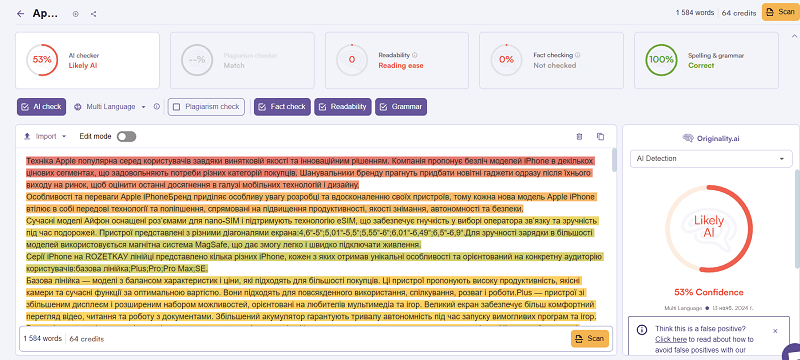Click "64 credits" in the bottom bar
800x360 pixels.
[x=87, y=339]
